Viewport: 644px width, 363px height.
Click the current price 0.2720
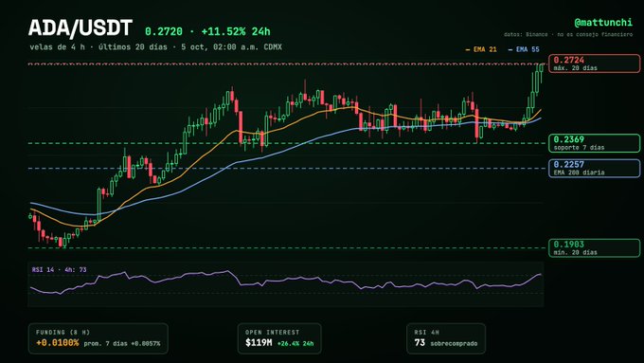point(164,31)
